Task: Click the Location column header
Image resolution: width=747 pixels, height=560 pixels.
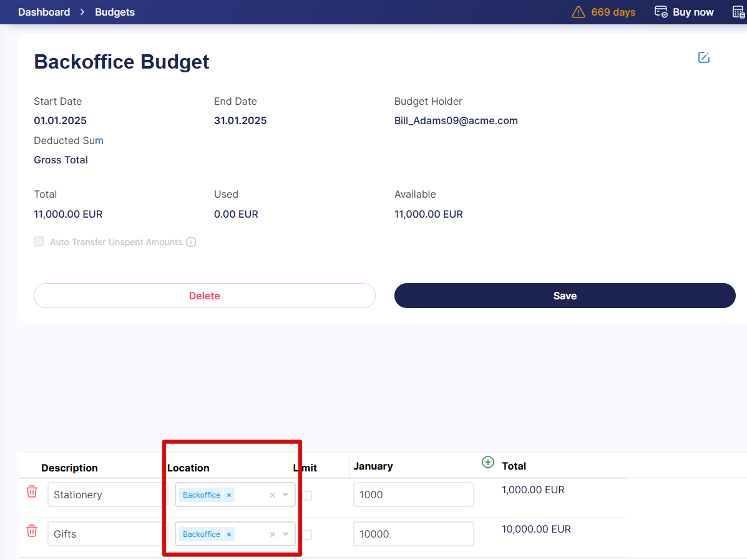Action: [188, 468]
